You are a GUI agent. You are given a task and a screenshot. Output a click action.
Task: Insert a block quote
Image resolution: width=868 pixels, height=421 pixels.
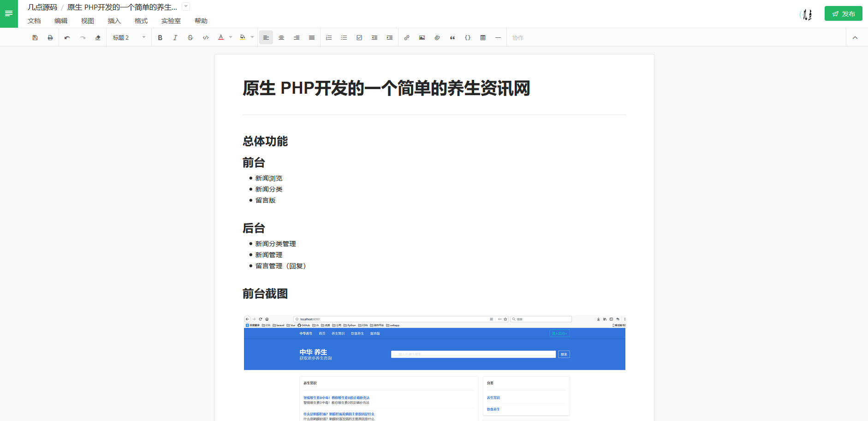(x=452, y=38)
